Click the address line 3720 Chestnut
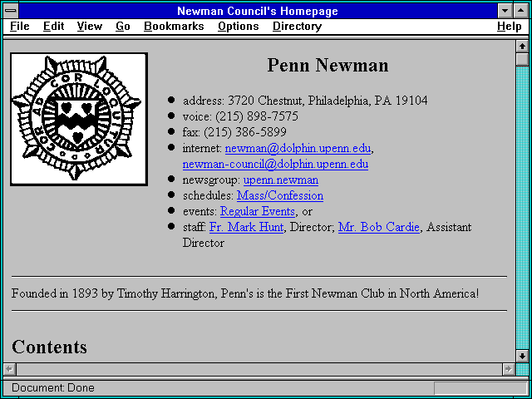532x399 pixels. tap(305, 101)
